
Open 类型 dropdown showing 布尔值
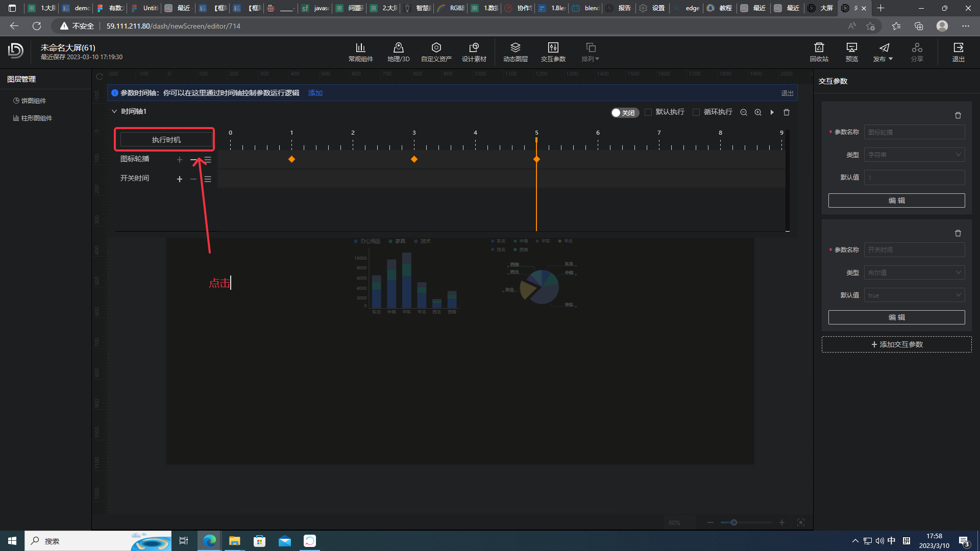914,272
